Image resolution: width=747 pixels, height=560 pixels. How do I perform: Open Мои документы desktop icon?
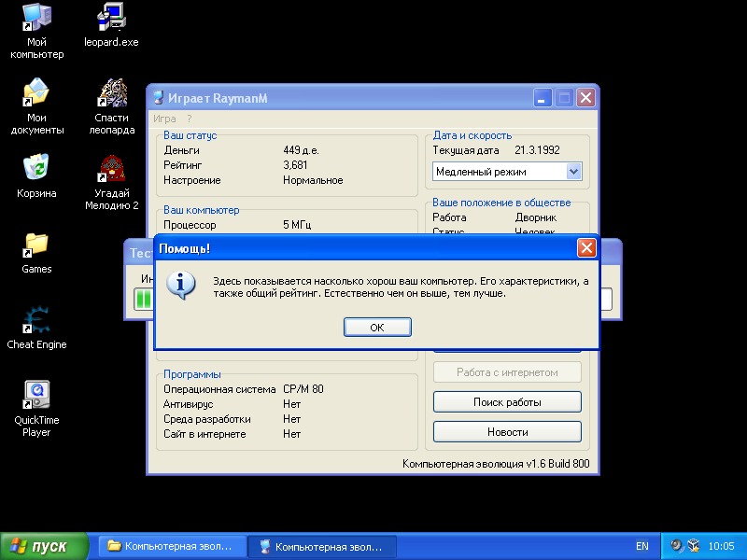tap(36, 106)
